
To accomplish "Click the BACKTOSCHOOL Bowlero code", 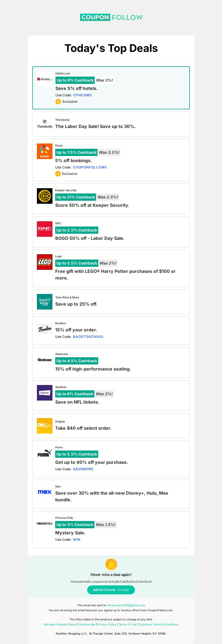I will [x=88, y=337].
